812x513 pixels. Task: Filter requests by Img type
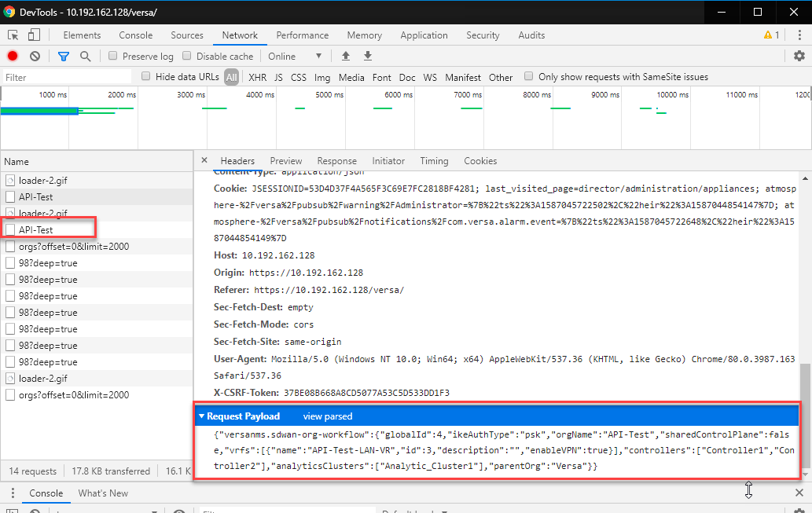322,78
